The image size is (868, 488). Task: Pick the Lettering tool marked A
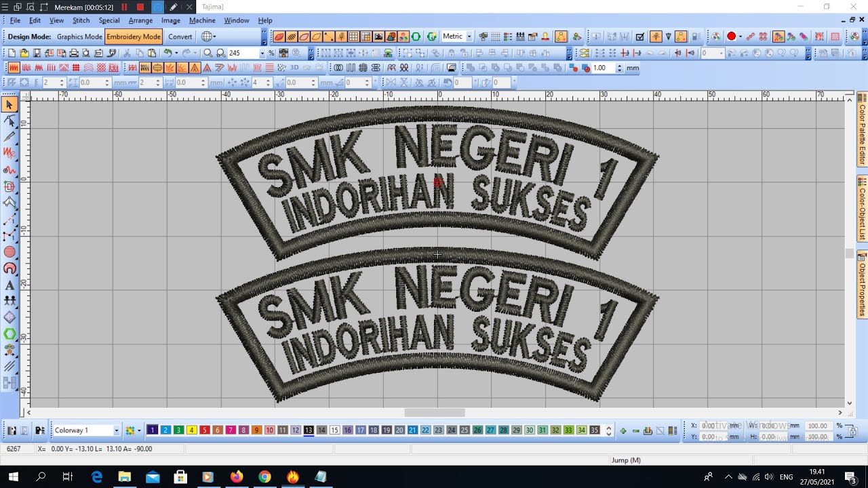point(9,285)
